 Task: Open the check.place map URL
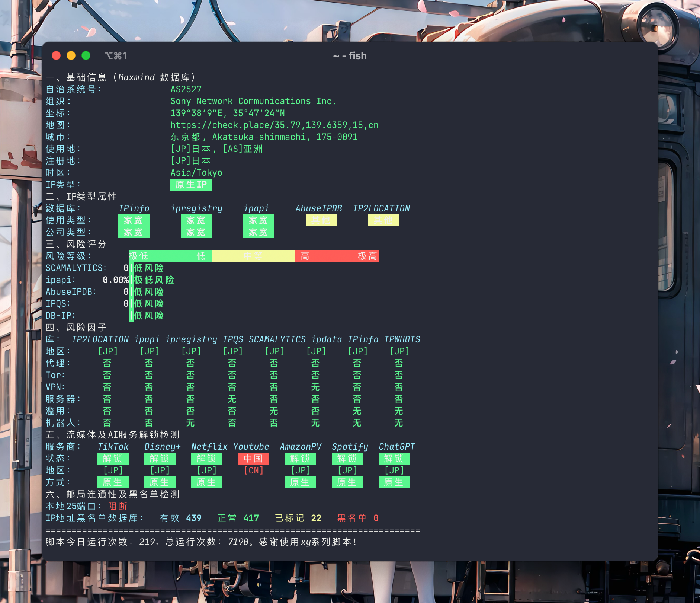(x=274, y=125)
